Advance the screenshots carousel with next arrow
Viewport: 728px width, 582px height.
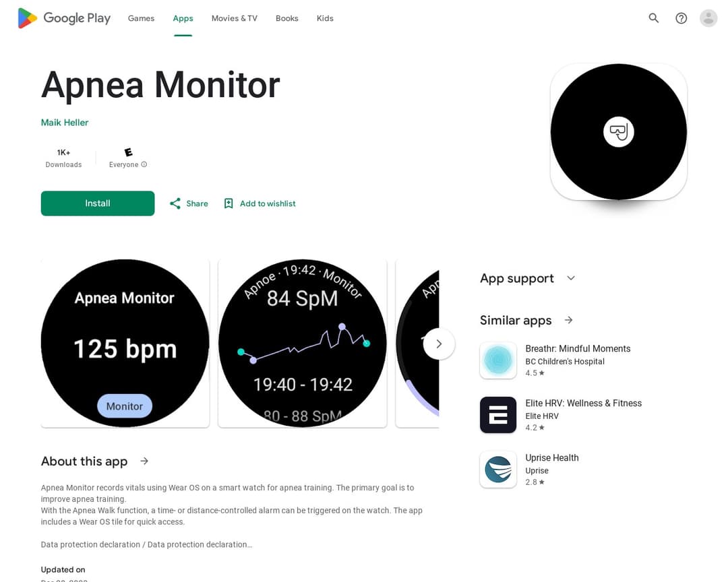click(439, 344)
